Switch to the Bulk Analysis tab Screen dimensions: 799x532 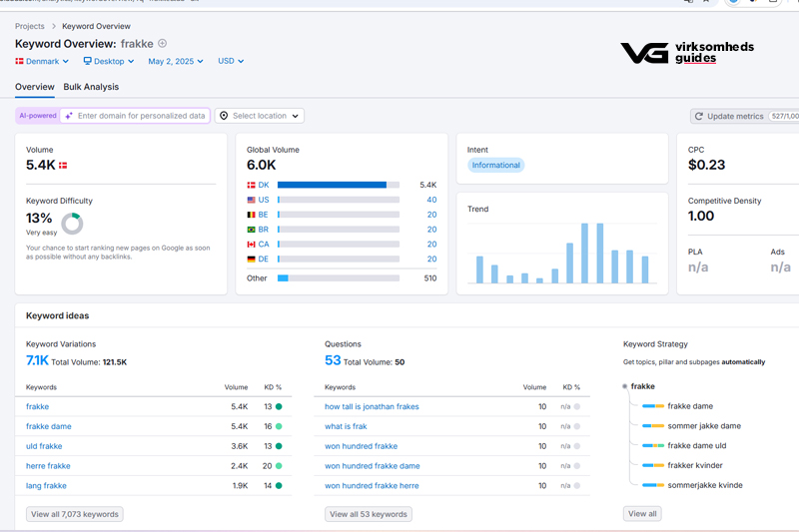pyautogui.click(x=91, y=87)
